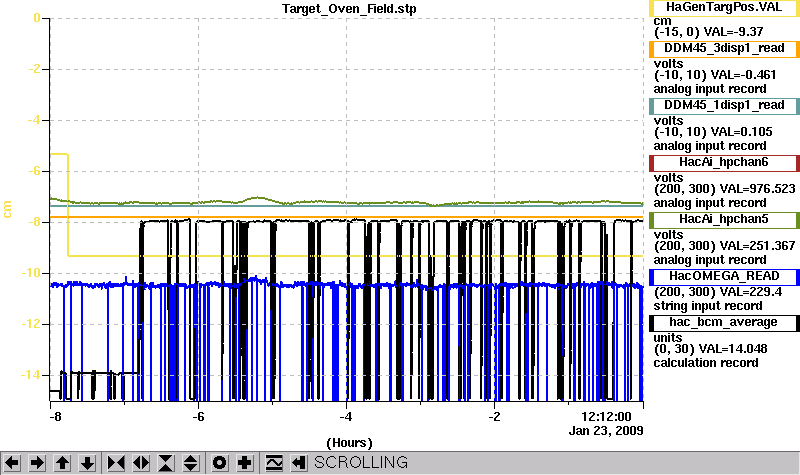This screenshot has width=800, height=475.
Task: Zoom in horizontally using inward-arrows icon
Action: [x=116, y=463]
